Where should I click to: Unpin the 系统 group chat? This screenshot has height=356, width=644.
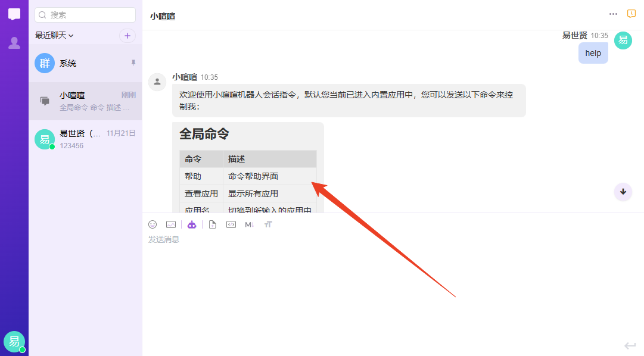point(133,63)
